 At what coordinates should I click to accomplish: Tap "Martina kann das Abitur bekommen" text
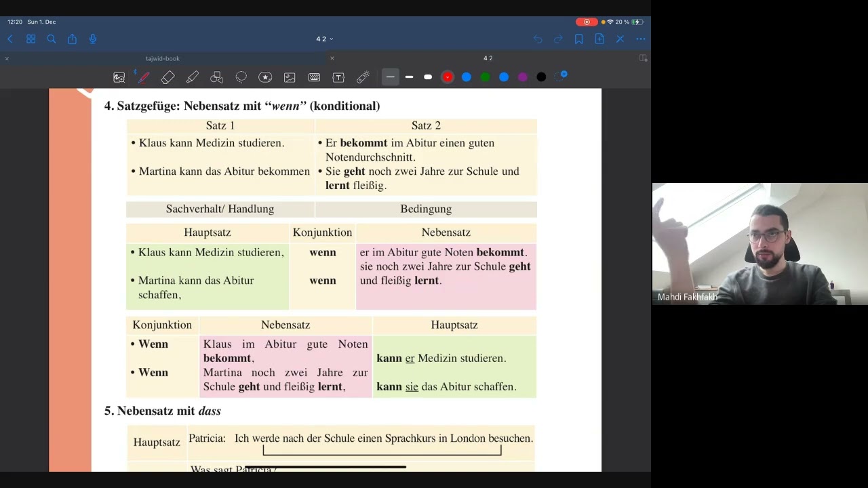coord(224,171)
